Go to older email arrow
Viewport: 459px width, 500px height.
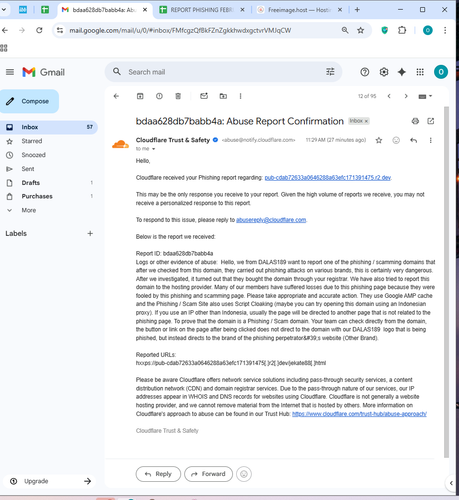(406, 96)
